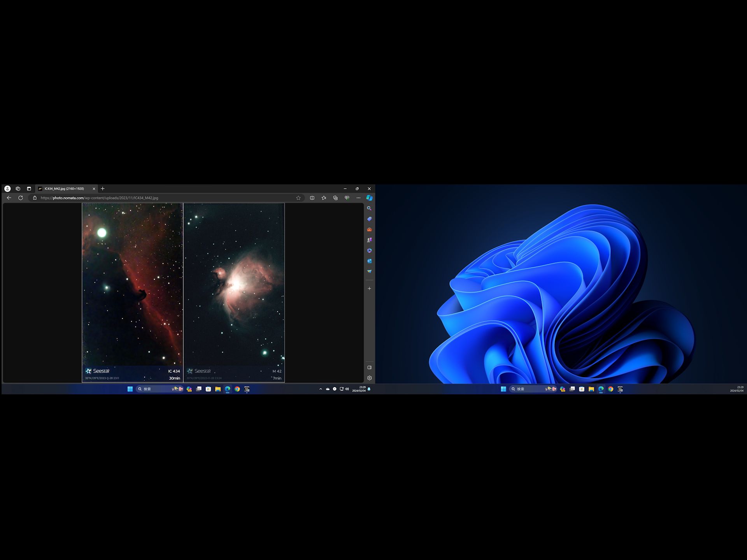Toggle sidebar visibility panel button
Screen dimensions: 747x560
(369, 367)
